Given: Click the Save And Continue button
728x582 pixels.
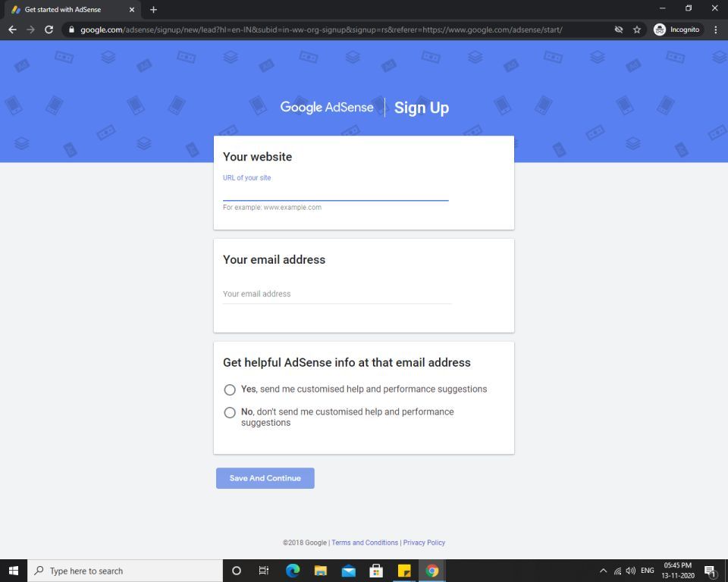Looking at the screenshot, I should 265,478.
